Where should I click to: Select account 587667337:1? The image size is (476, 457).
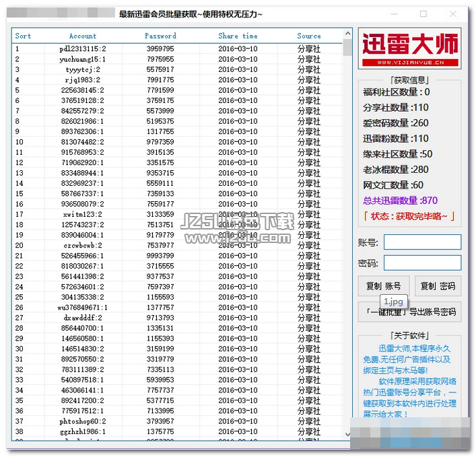coord(83,194)
